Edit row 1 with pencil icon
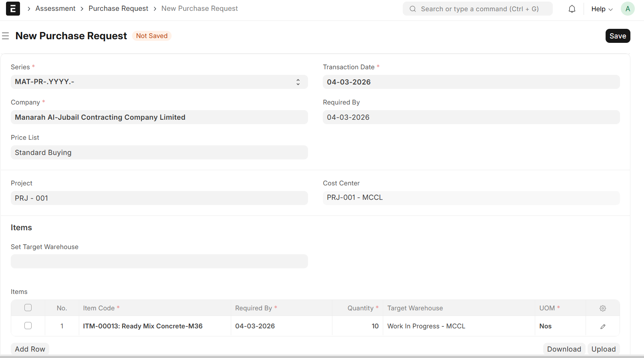644x358 pixels. click(x=602, y=326)
